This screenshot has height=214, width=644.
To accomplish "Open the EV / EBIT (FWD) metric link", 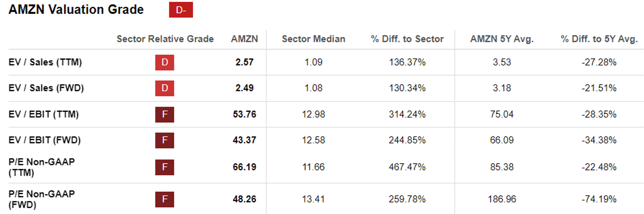I will coord(45,140).
